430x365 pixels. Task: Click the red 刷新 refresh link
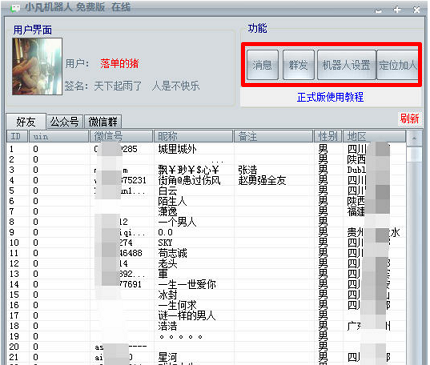409,118
